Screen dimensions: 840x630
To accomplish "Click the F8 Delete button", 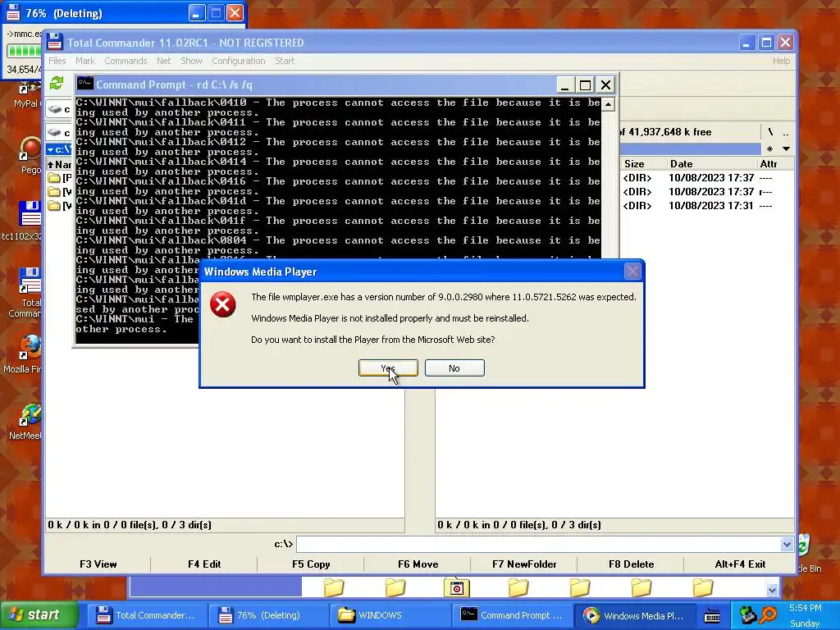I will pyautogui.click(x=631, y=564).
